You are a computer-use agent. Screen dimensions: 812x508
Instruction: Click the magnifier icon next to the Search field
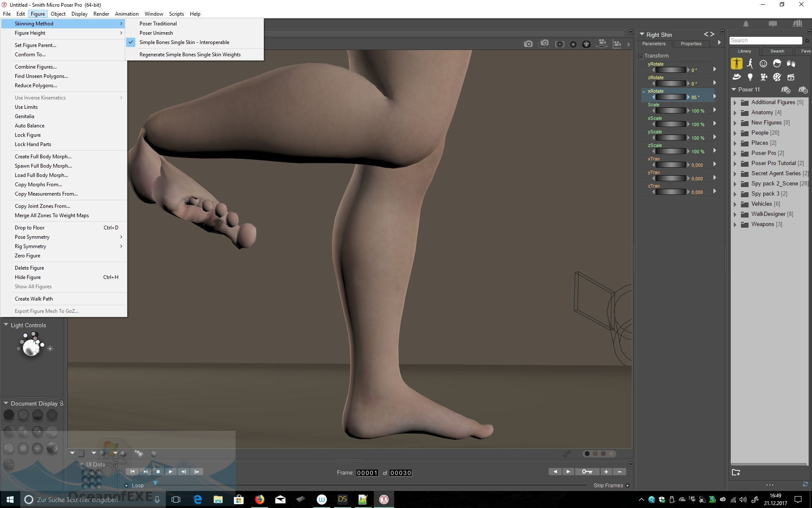tap(807, 41)
